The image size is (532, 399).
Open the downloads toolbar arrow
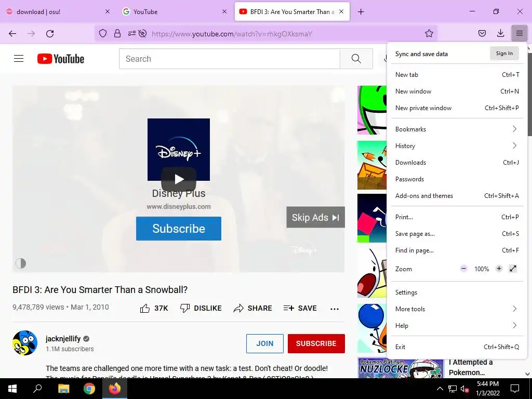click(x=500, y=33)
